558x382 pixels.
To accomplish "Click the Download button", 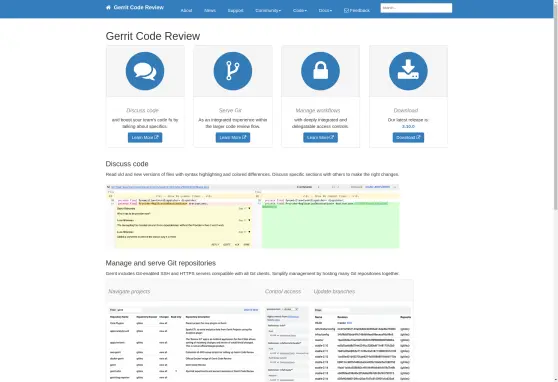I will point(408,137).
